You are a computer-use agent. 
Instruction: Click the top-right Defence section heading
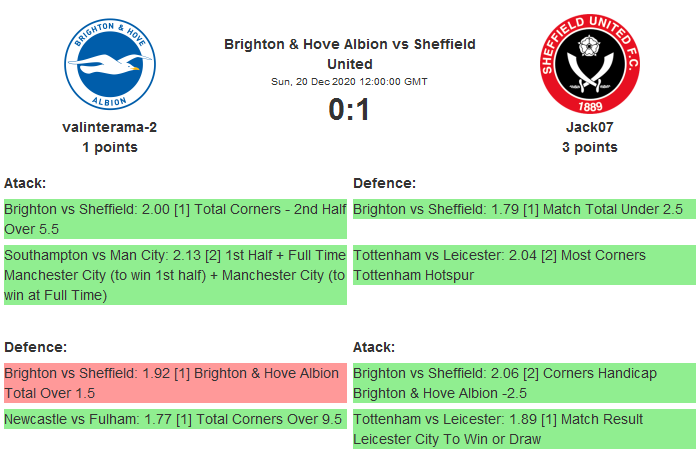click(x=384, y=183)
